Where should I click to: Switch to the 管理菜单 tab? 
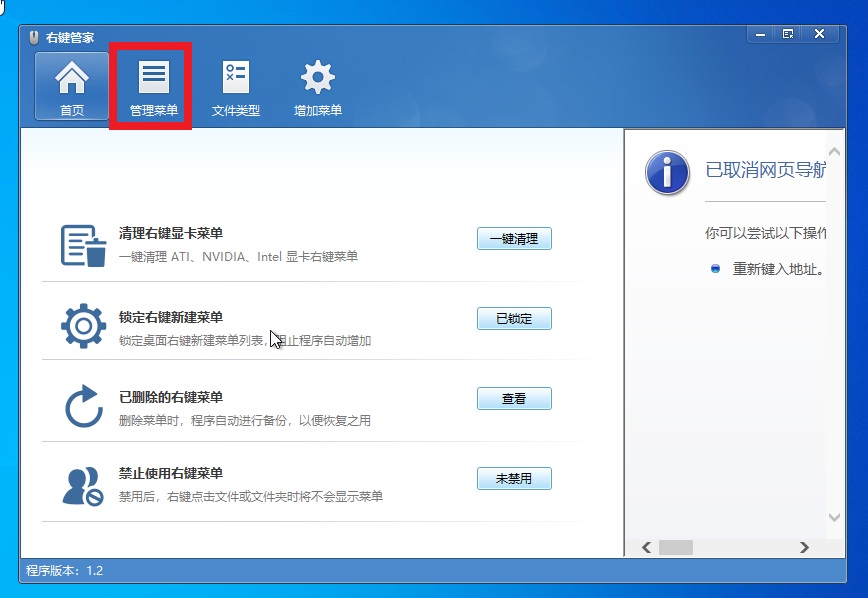(153, 87)
